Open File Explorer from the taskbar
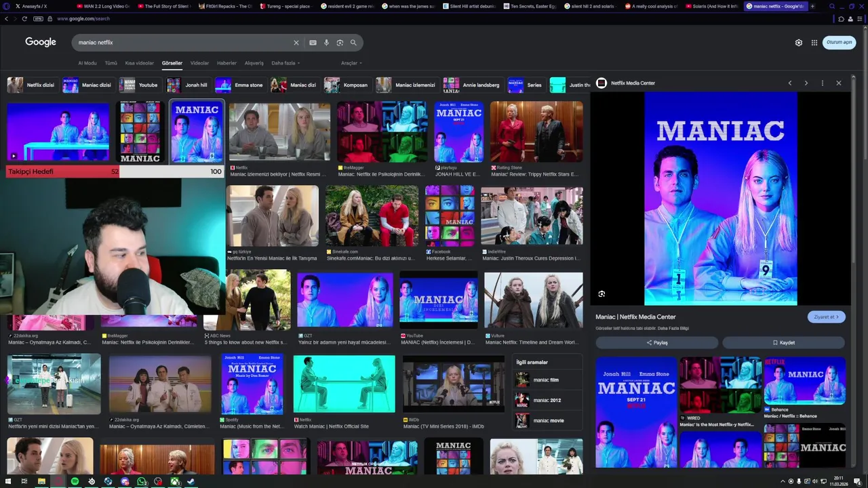The image size is (868, 488). tap(41, 481)
